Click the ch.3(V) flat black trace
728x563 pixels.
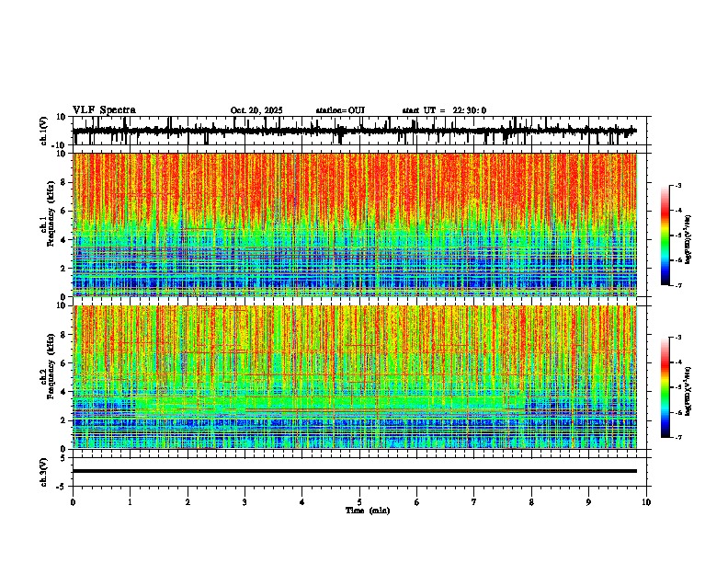[355, 471]
